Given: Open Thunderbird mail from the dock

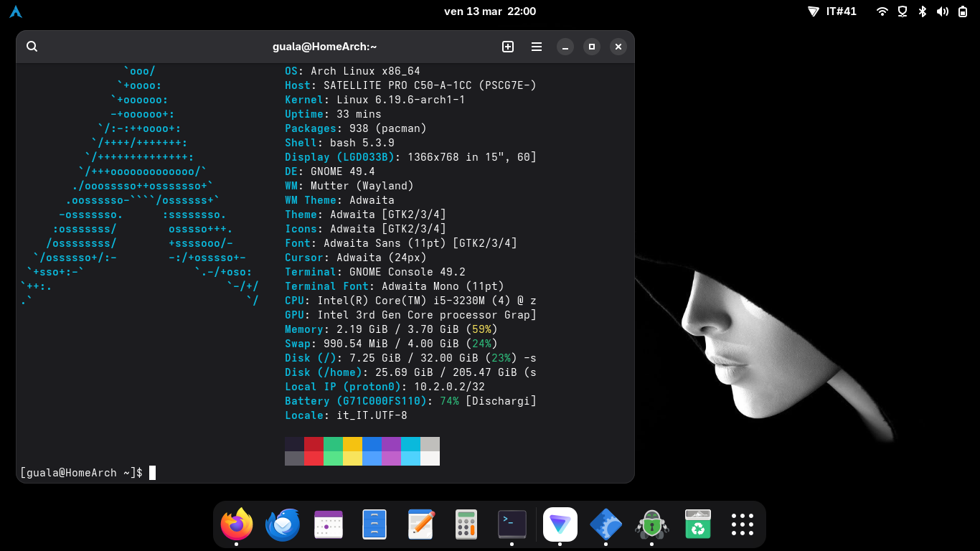Looking at the screenshot, I should pos(283,524).
